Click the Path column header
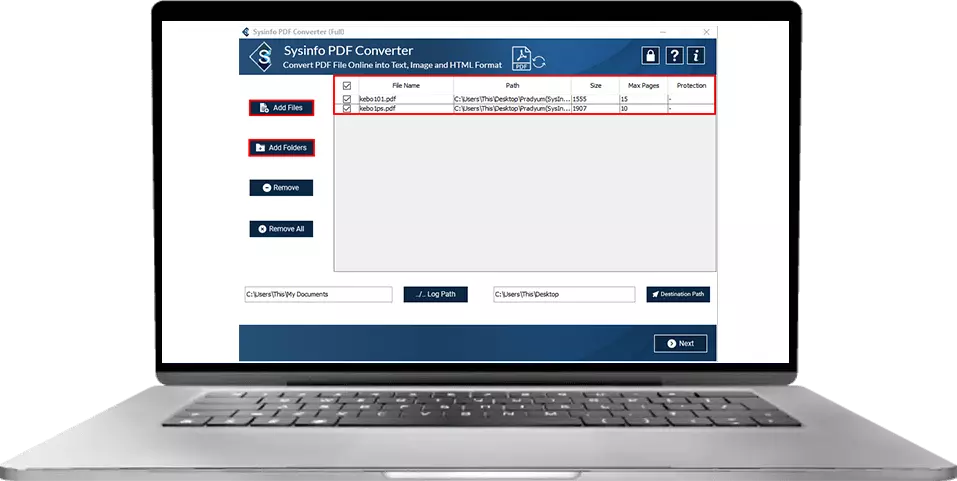This screenshot has height=481, width=957. pos(513,85)
